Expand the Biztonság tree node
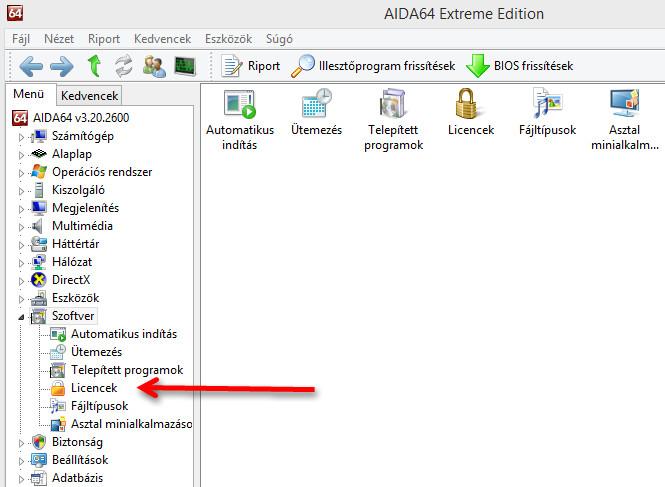This screenshot has width=665, height=487. pos(21,443)
